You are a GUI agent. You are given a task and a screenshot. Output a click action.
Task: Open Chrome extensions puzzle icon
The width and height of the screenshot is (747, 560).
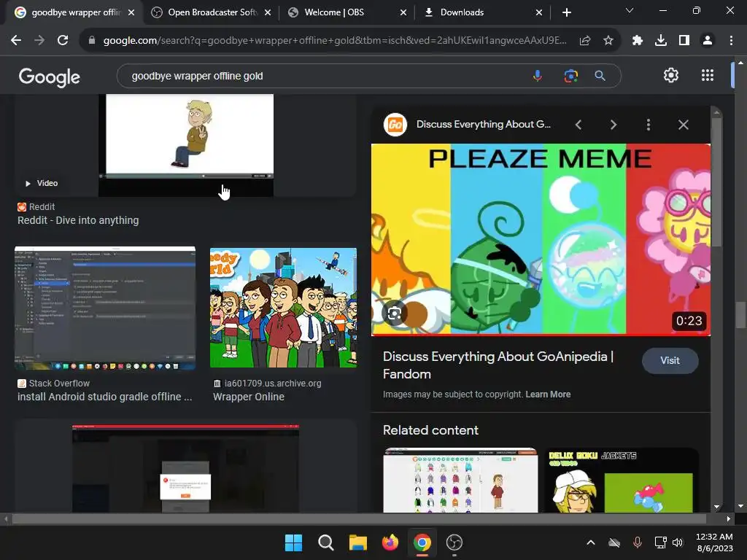pos(638,41)
